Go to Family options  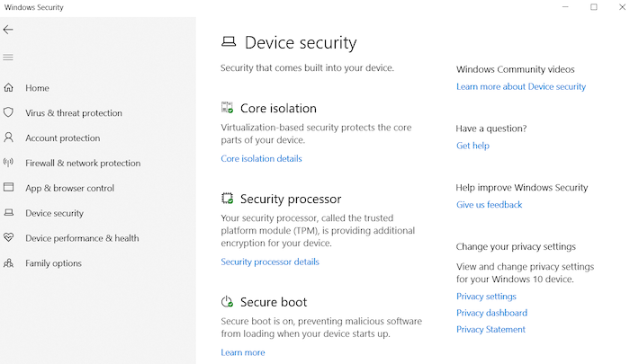pos(53,263)
